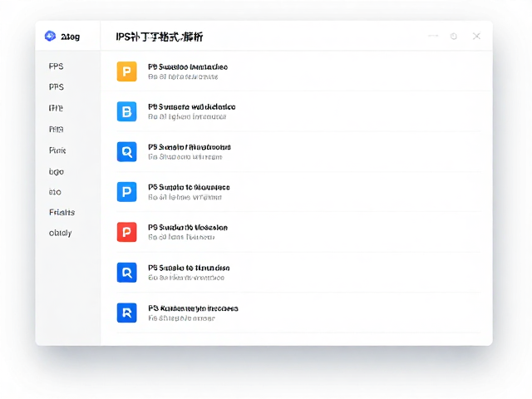This screenshot has width=532, height=399.
Task: Open the list row next to red P icon
Action: coord(298,232)
